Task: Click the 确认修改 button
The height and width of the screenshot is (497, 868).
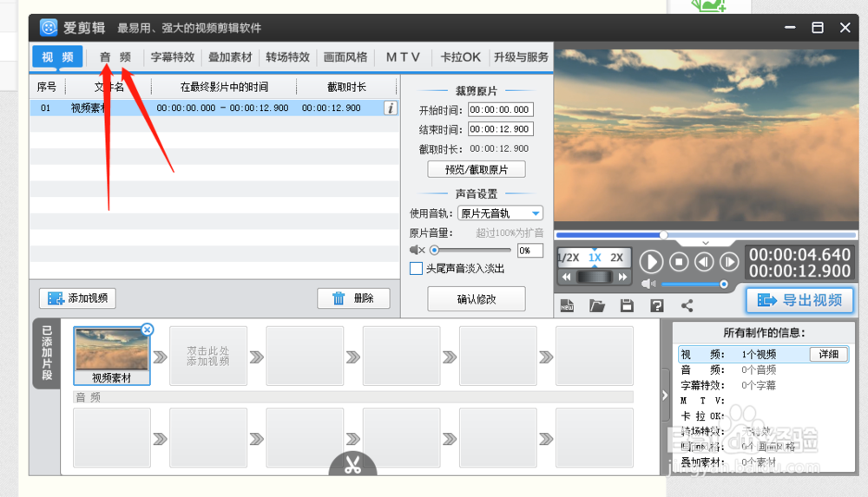Action: [x=476, y=299]
